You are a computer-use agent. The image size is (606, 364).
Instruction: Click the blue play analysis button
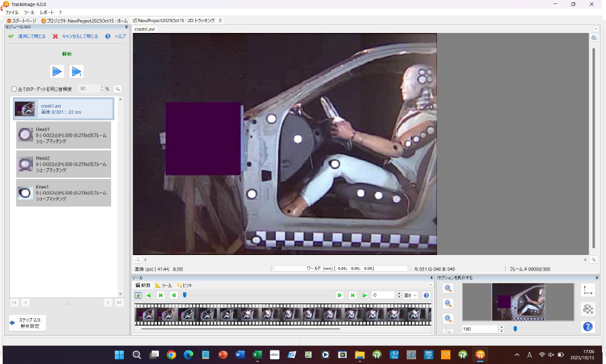click(x=57, y=71)
